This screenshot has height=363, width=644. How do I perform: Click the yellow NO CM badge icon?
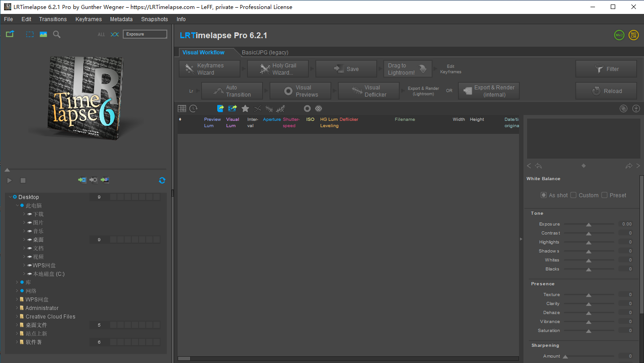tap(634, 35)
